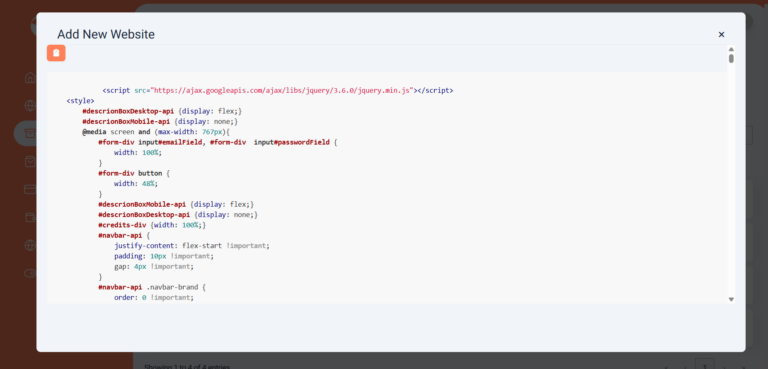Screen dimensions: 768x369
Task: Click "justify-content: flex-start !important;" line
Action: 192,246
